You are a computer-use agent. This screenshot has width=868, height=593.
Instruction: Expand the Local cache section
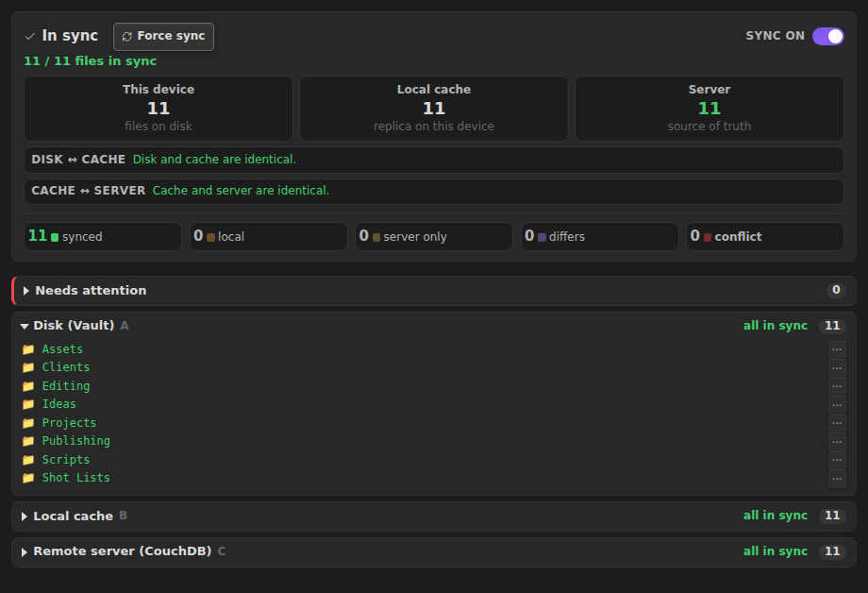pyautogui.click(x=434, y=516)
